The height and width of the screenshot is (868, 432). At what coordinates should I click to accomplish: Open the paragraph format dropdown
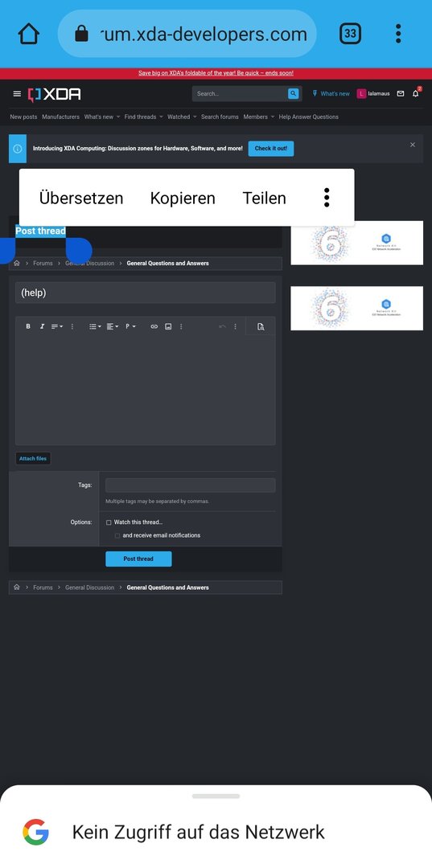coord(130,326)
